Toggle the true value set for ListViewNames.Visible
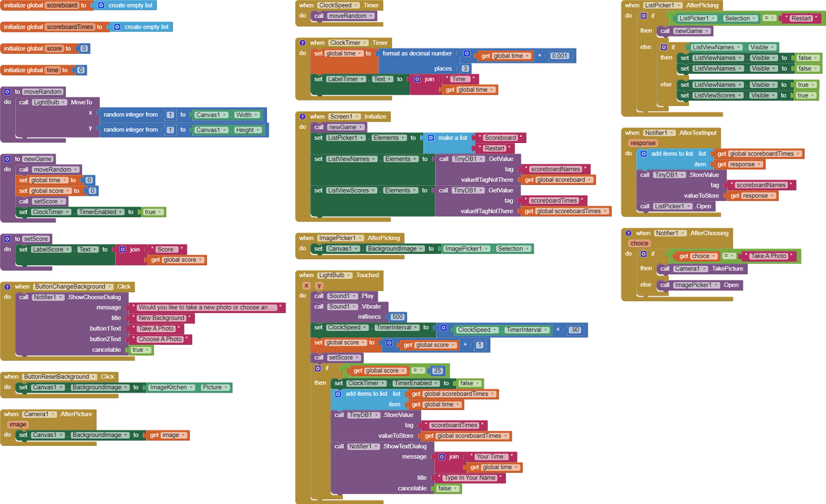Screen dimensions: 826x504 tap(806, 85)
